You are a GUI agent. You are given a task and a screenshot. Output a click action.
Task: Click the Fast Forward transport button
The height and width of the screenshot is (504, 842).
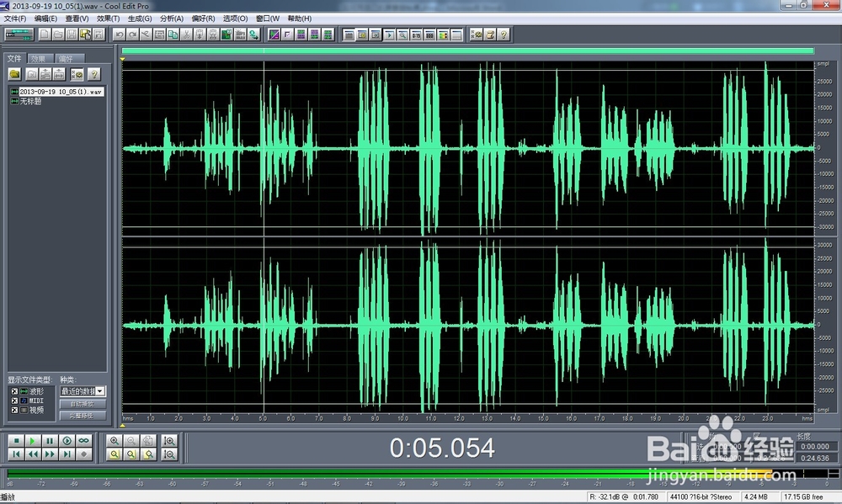click(x=50, y=454)
